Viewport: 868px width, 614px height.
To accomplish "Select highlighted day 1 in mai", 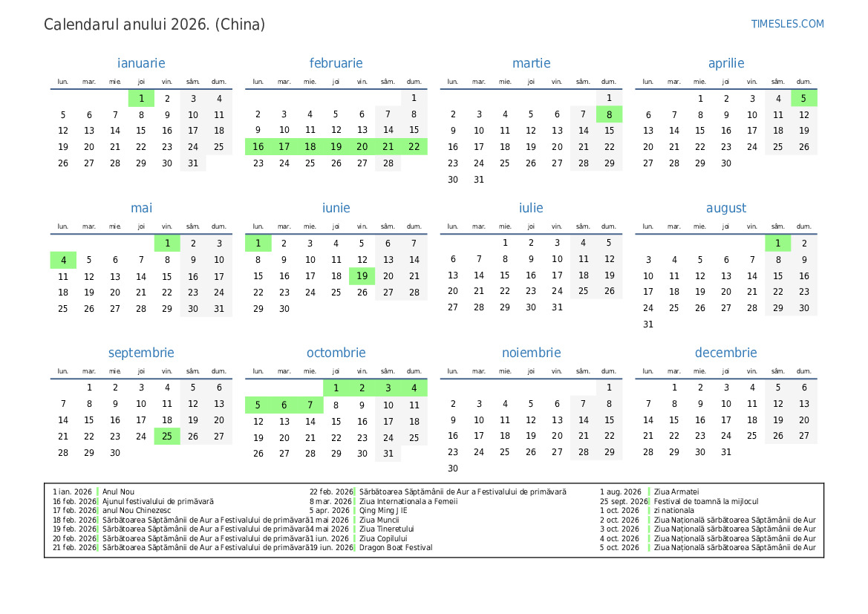I will [x=167, y=243].
